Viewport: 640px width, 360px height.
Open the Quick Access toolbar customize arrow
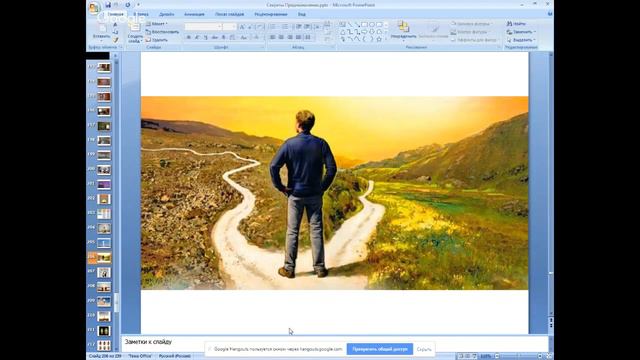coord(138,5)
